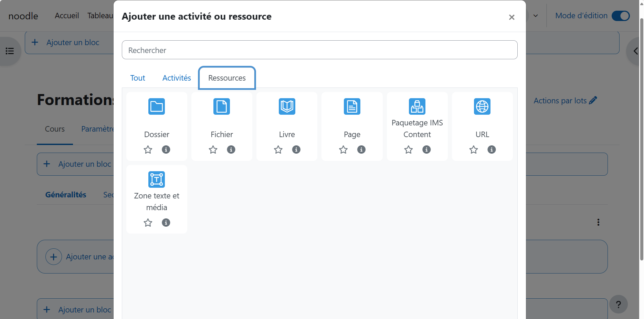Choose the Page resource icon
644x319 pixels.
[352, 106]
